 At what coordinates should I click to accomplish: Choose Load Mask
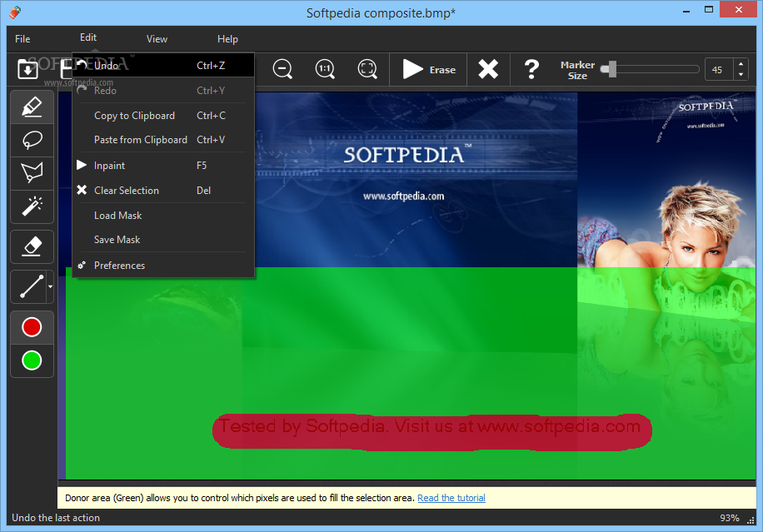pos(163,216)
